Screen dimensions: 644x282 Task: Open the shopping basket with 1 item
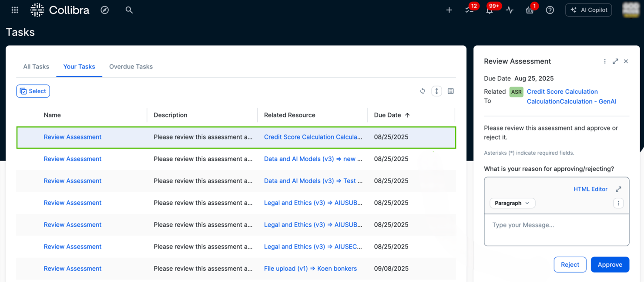pos(530,10)
